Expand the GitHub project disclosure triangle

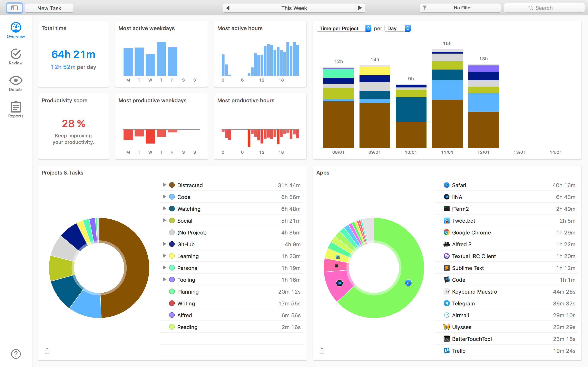point(165,244)
